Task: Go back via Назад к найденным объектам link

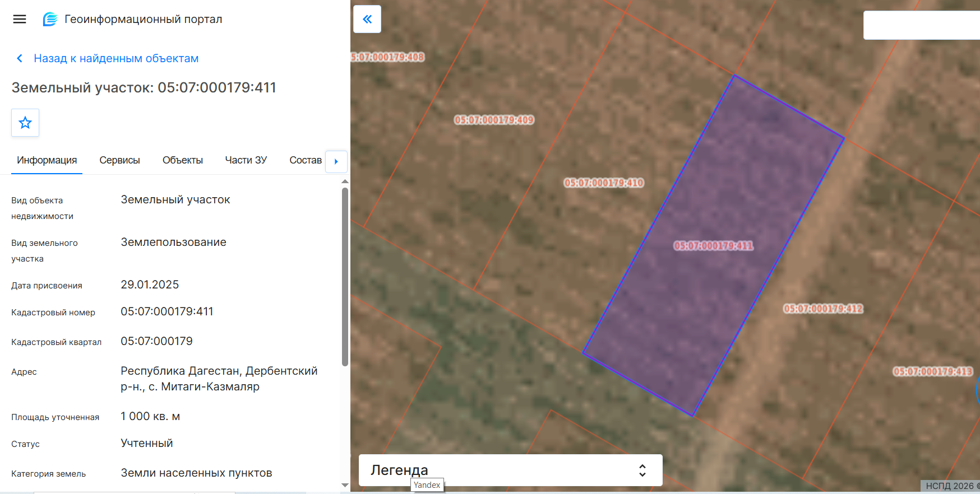Action: (x=116, y=58)
